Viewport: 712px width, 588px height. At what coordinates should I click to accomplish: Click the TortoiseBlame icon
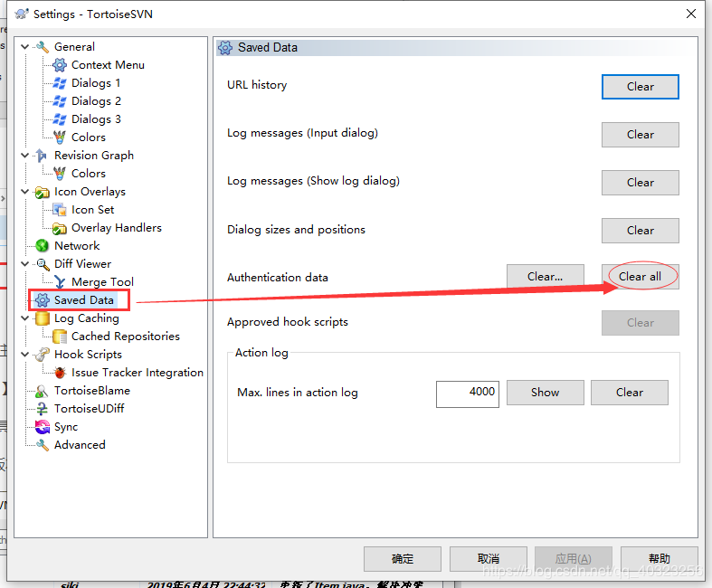click(43, 391)
